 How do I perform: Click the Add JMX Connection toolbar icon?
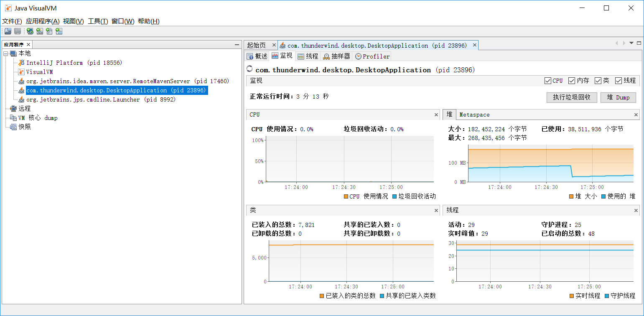[40, 31]
